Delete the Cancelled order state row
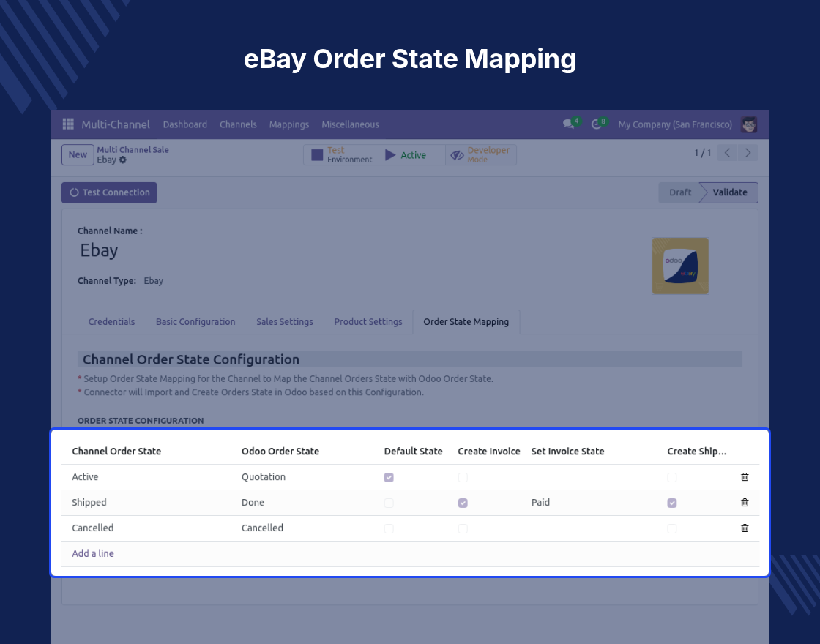This screenshot has width=820, height=644. coord(745,528)
